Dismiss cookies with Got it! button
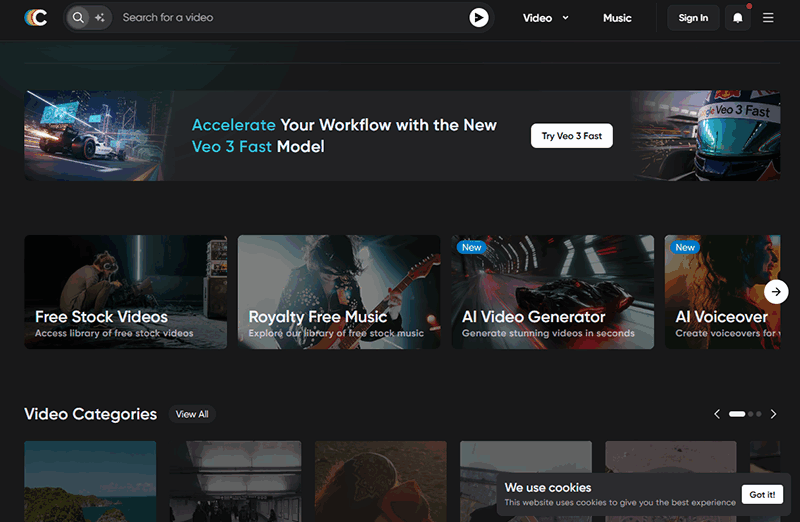The image size is (800, 522). click(x=762, y=494)
